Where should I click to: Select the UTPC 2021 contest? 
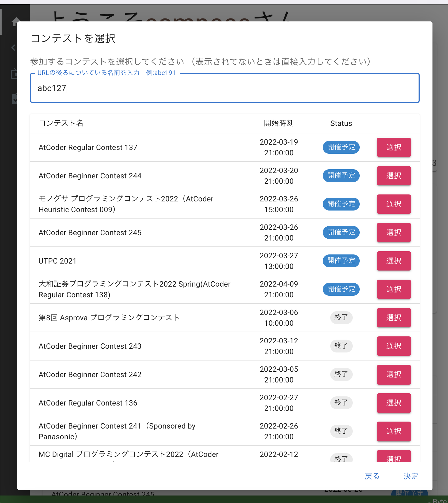tap(394, 261)
